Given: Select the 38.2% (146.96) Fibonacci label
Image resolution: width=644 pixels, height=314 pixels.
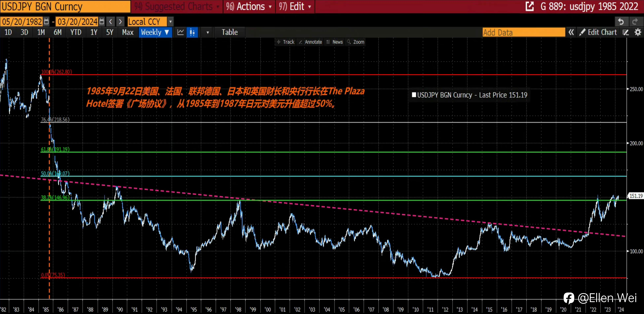Looking at the screenshot, I should 55,197.
